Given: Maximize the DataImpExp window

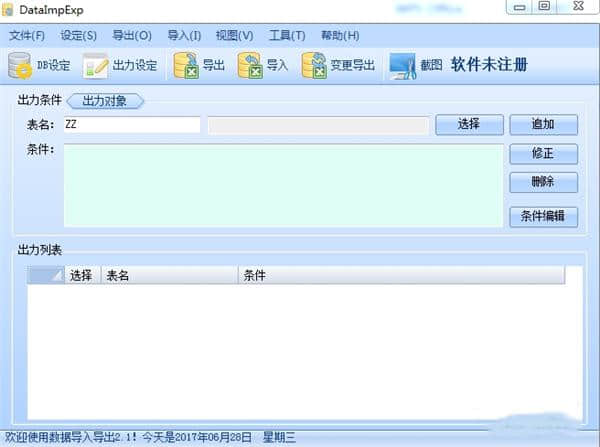Looking at the screenshot, I should point(545,7).
